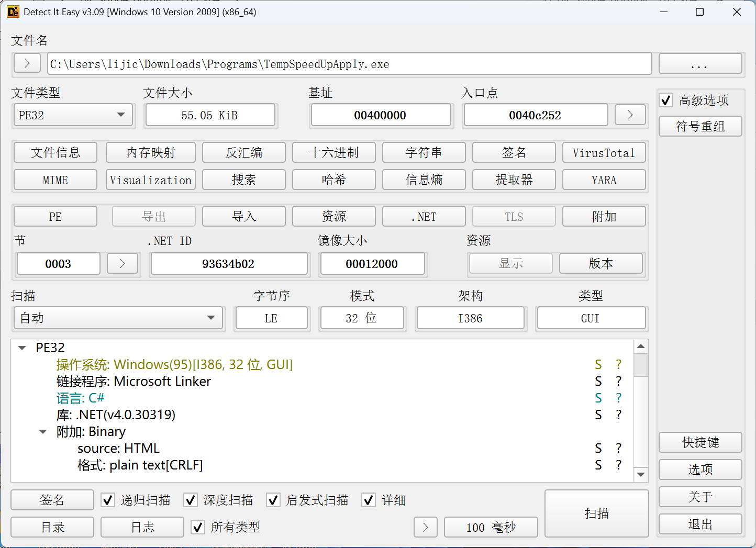Click the ? marker on the 链接程序 row
This screenshot has height=548, width=756.
pos(618,381)
